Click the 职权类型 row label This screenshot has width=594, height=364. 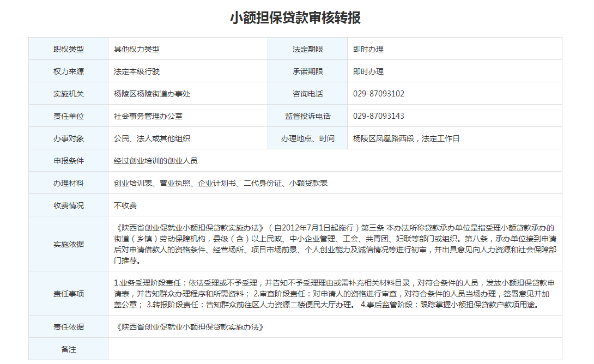[x=69, y=49]
